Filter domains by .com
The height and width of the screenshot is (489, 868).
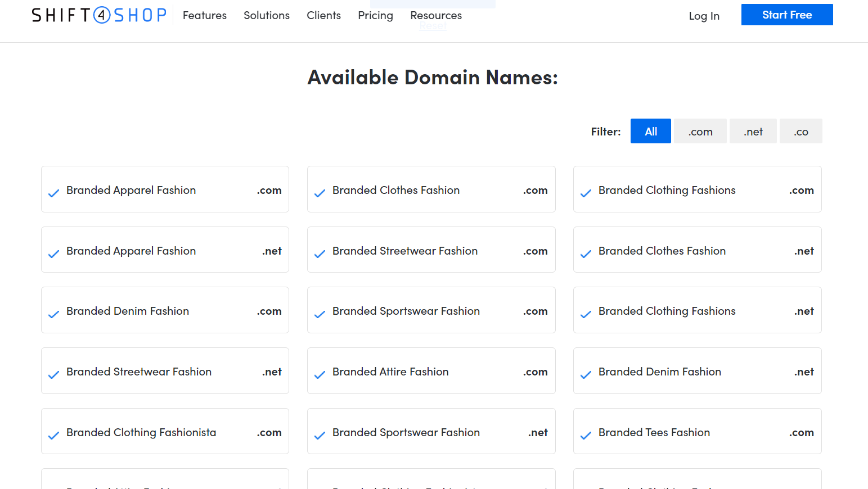coord(700,131)
